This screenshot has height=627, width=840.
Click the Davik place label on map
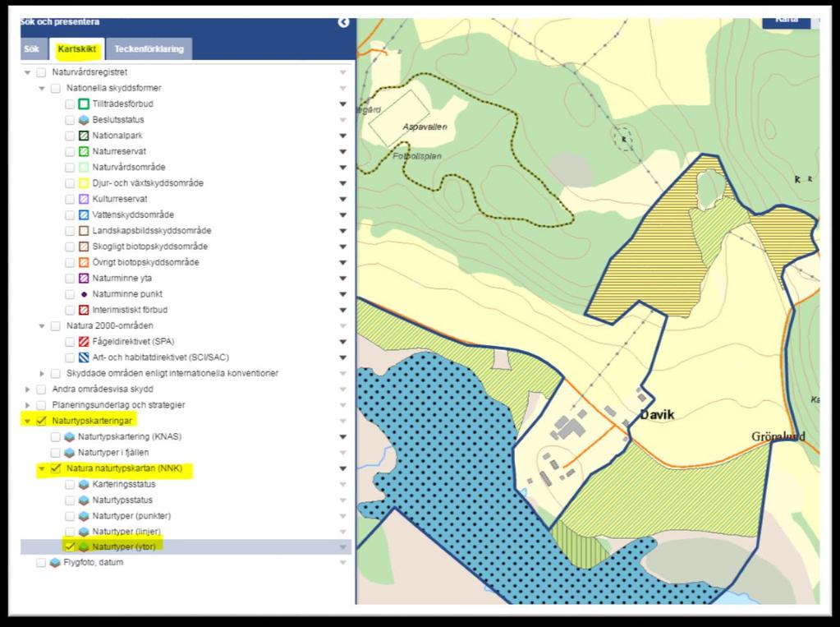point(658,414)
